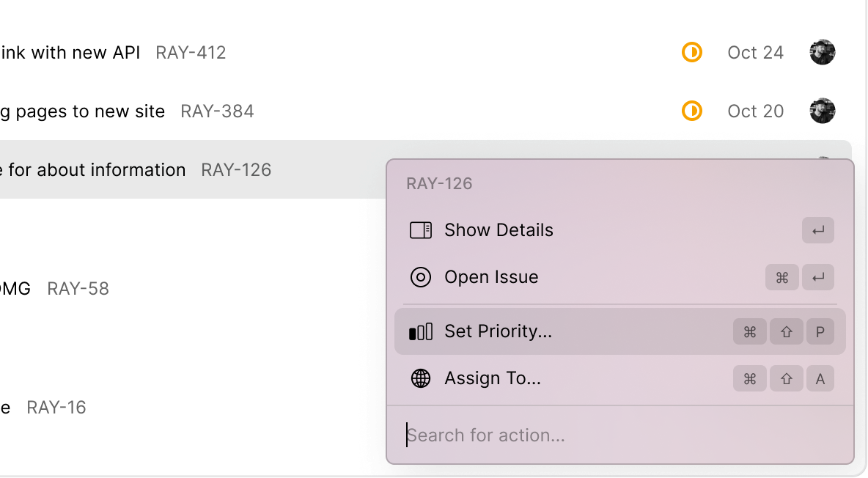Viewport: 868px width, 478px height.
Task: Click the P shortcut key badge
Action: [x=820, y=332]
